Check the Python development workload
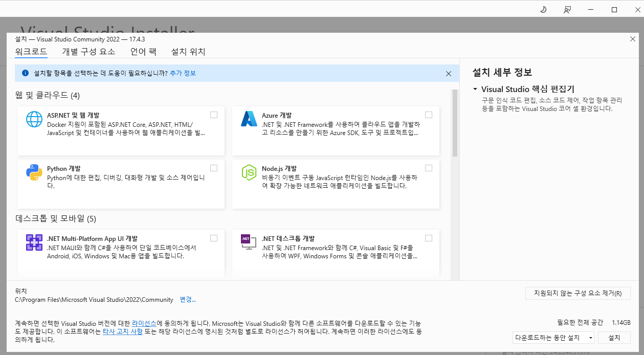Screen dimensions: 644x355 pyautogui.click(x=214, y=168)
